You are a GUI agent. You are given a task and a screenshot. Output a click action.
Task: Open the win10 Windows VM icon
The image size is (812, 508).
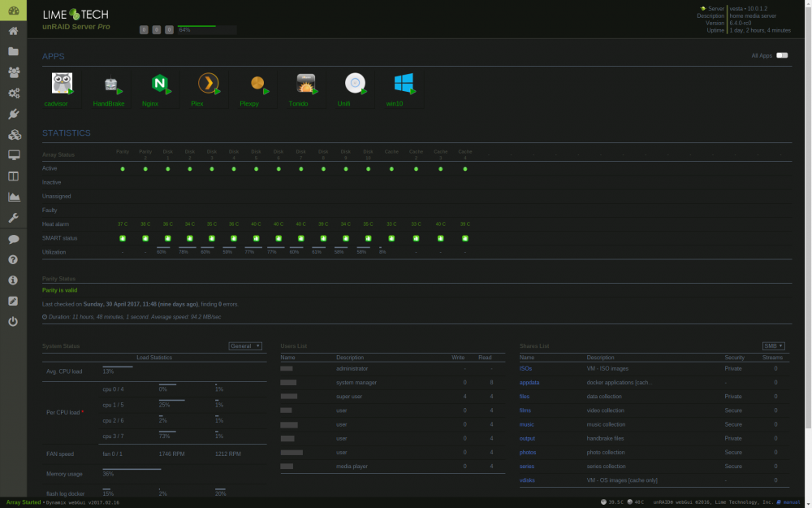(x=404, y=84)
